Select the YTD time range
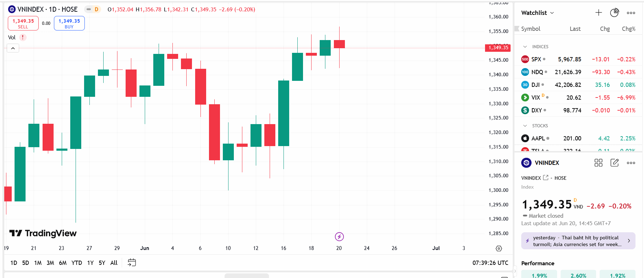Screen dimensions: 644x278 (77, 263)
